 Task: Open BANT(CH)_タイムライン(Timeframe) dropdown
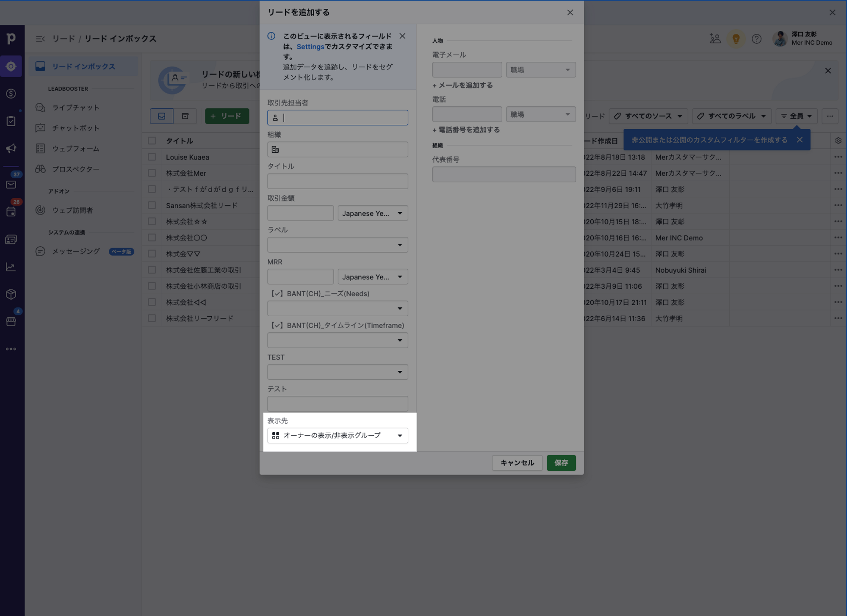click(x=338, y=340)
